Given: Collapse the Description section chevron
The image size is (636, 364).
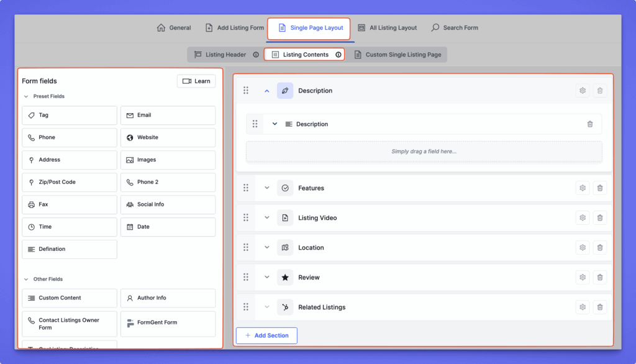Looking at the screenshot, I should pos(267,91).
